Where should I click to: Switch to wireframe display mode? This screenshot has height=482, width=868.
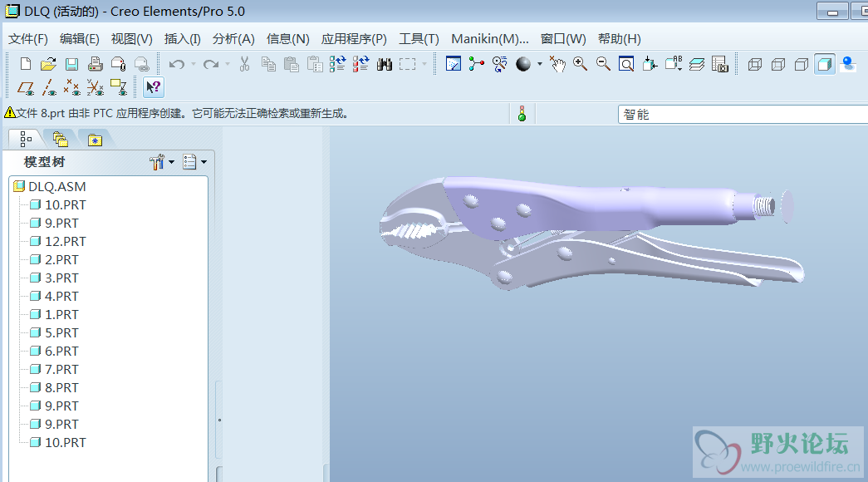755,64
